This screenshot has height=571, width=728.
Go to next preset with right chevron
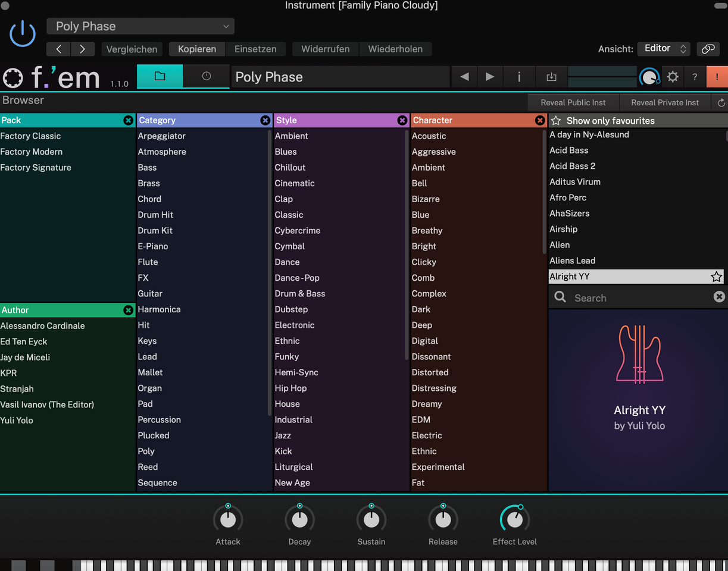[x=82, y=49]
